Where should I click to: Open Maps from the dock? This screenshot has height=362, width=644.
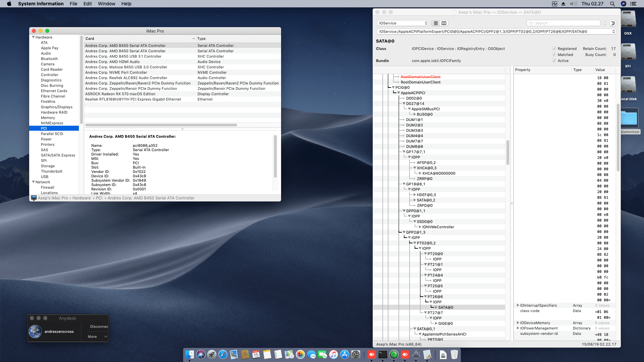[289, 354]
